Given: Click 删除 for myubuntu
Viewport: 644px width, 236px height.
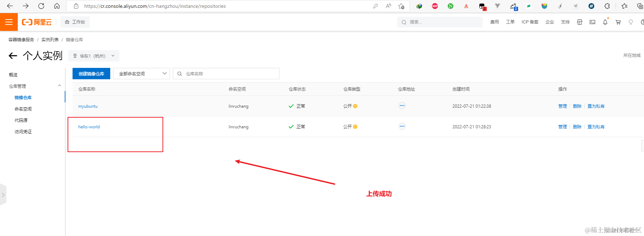Looking at the screenshot, I should (x=577, y=106).
